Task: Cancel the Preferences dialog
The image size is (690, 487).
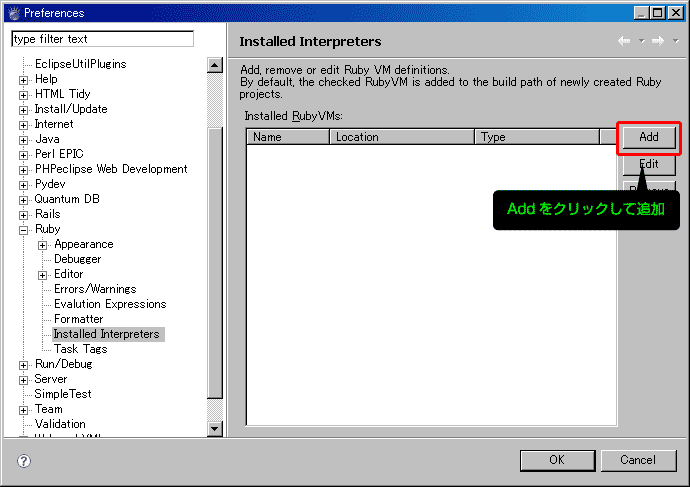Action: [638, 460]
